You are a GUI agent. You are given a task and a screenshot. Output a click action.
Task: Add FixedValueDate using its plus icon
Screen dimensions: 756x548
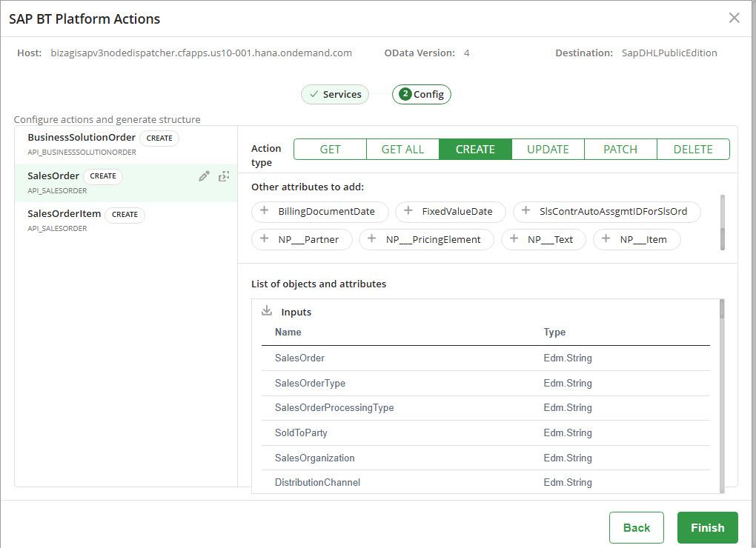(x=408, y=210)
